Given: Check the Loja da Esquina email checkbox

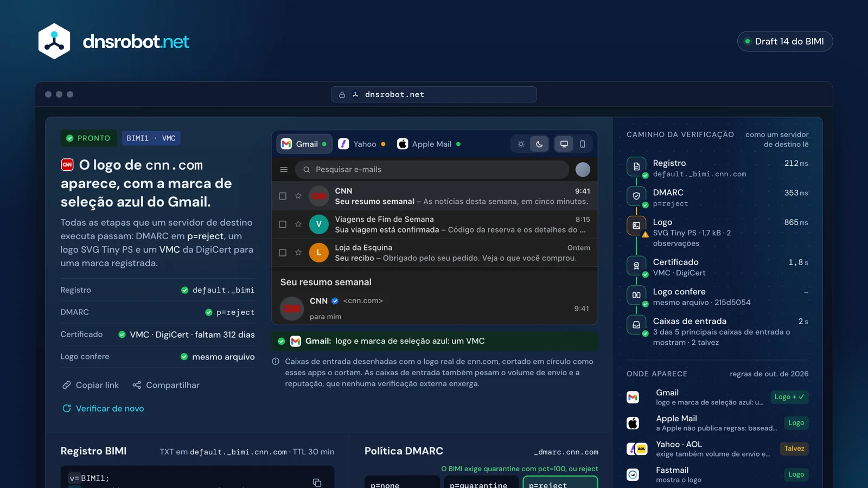Looking at the screenshot, I should click(x=283, y=252).
